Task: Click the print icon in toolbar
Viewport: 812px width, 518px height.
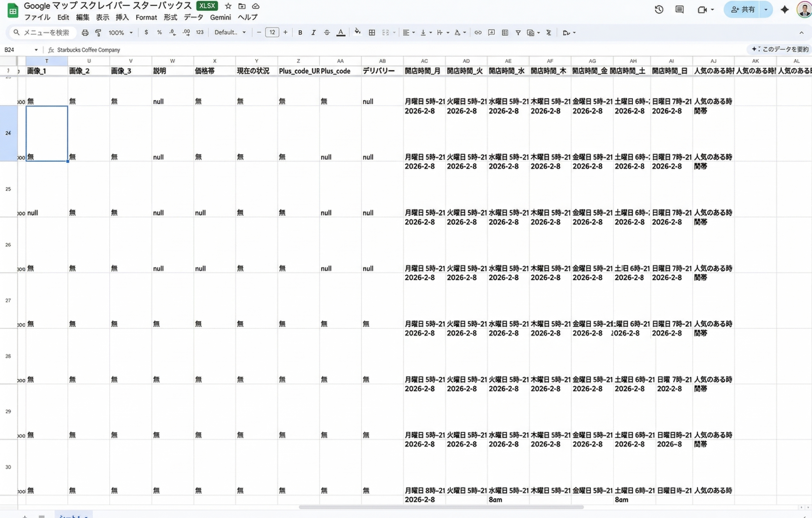Action: coord(85,33)
